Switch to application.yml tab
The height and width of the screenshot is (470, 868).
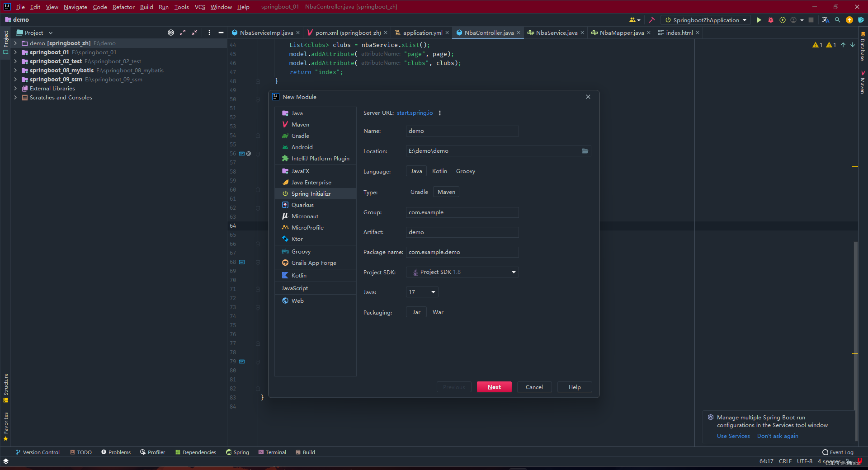pos(422,33)
